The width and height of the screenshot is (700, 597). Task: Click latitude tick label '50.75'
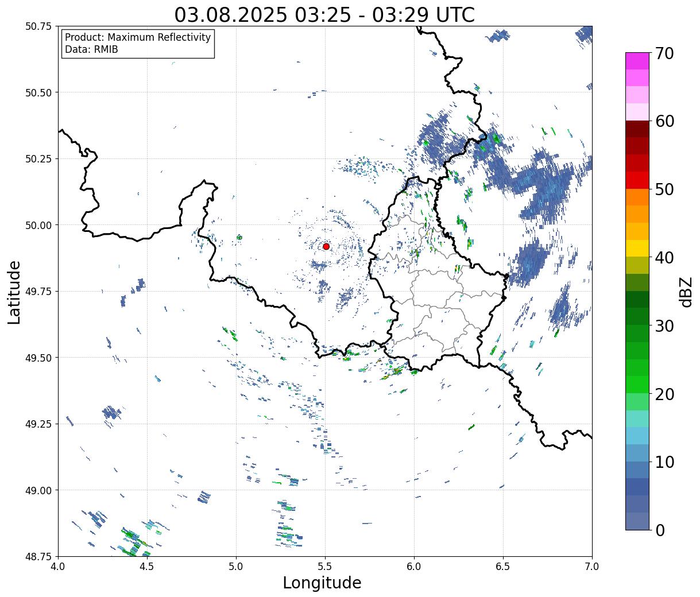[x=38, y=26]
